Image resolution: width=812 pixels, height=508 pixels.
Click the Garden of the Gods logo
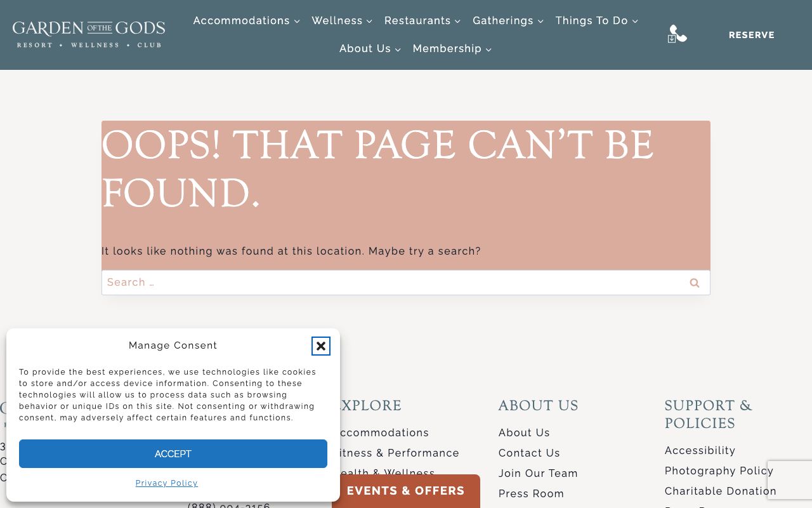pos(89,34)
